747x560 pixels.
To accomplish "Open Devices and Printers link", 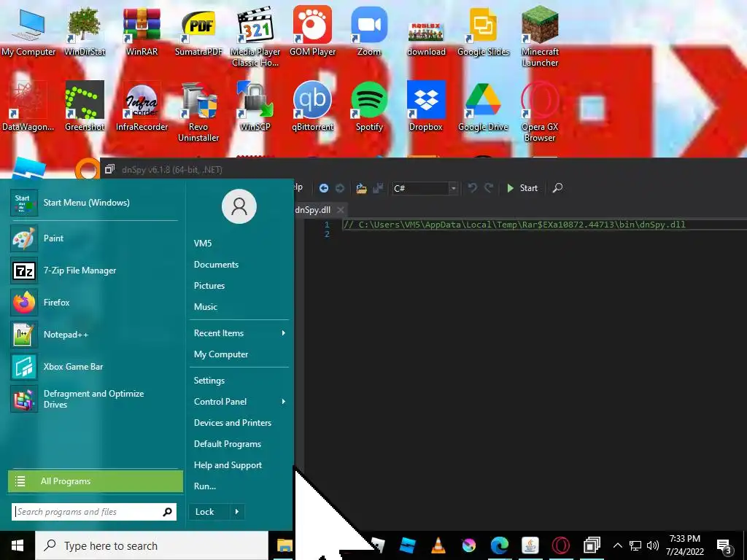I will coord(233,423).
